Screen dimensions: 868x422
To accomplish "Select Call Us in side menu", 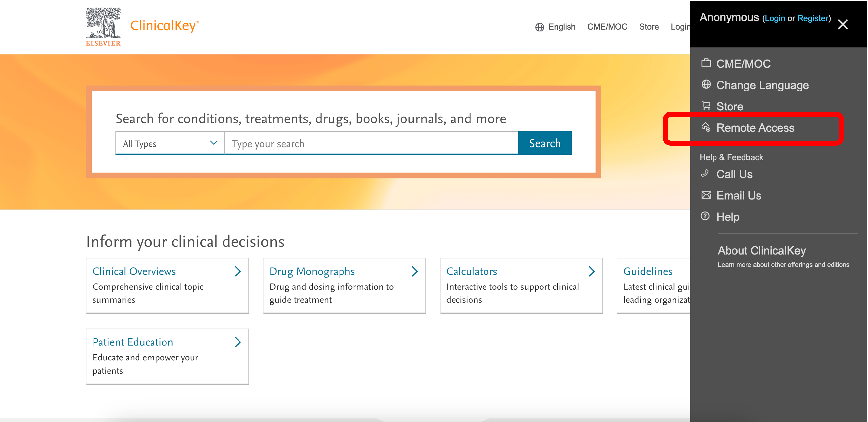I will [x=734, y=174].
